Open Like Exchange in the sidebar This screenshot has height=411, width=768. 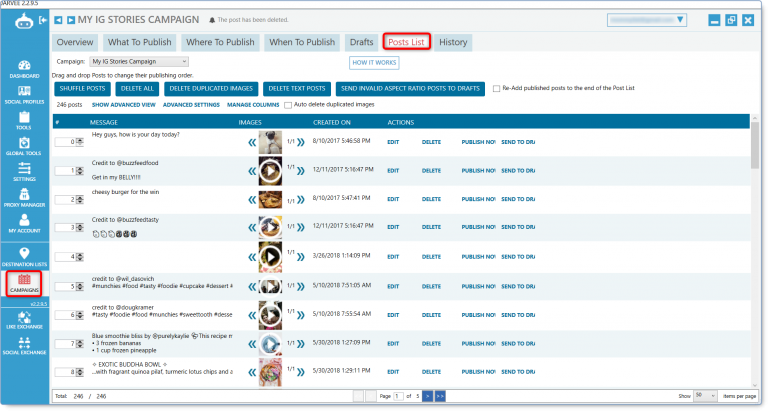point(24,320)
